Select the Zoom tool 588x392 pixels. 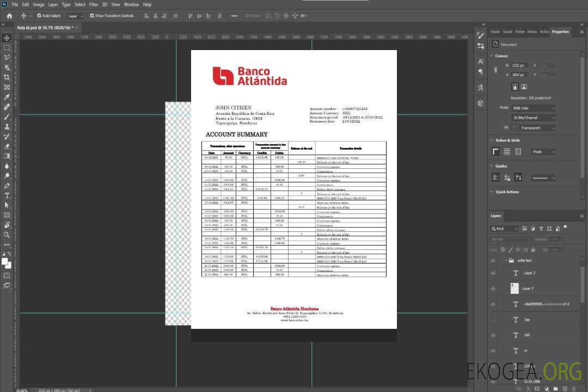pyautogui.click(x=7, y=235)
